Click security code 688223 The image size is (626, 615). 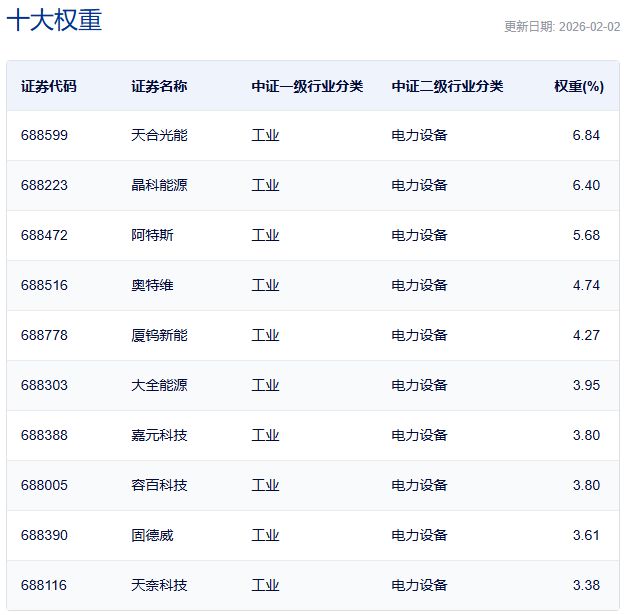coord(44,185)
